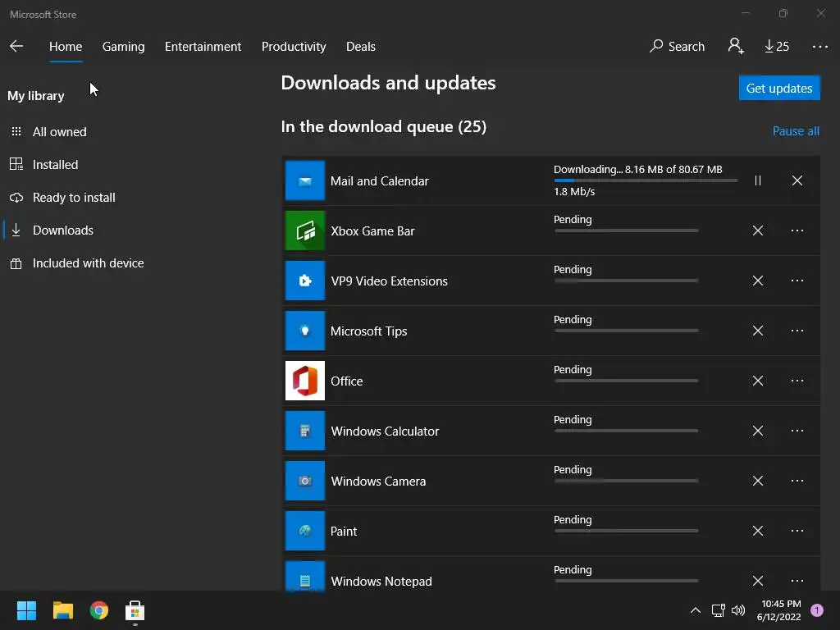Open the volume control in system tray
Viewport: 840px width, 630px height.
tap(738, 610)
